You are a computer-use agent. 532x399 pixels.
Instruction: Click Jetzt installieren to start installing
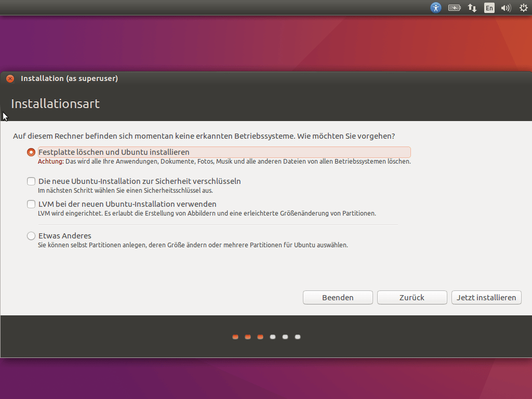486,298
